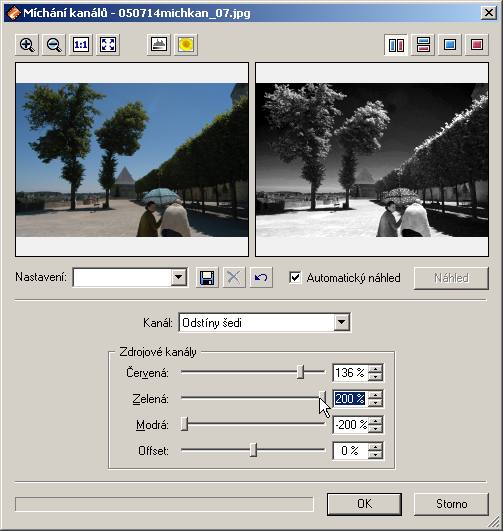Image resolution: width=503 pixels, height=531 pixels.
Task: Toggle the yellow overexposure highlight icon
Action: 186,45
